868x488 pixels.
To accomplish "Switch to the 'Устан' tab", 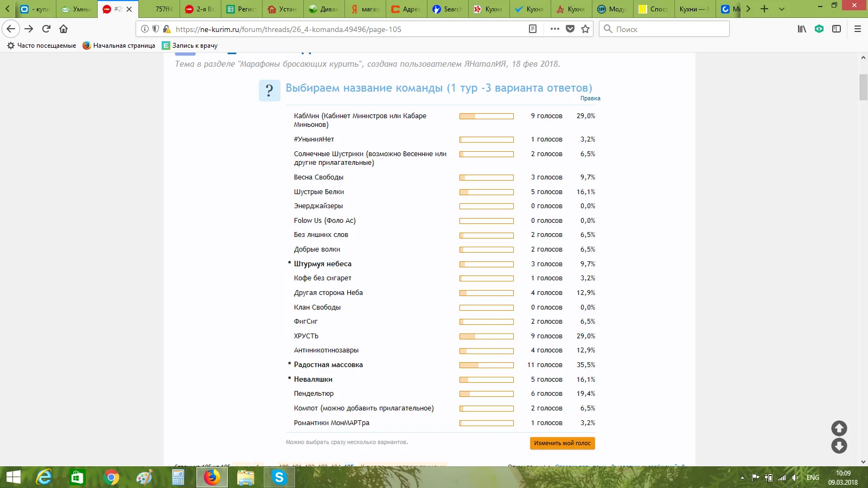I will (283, 9).
